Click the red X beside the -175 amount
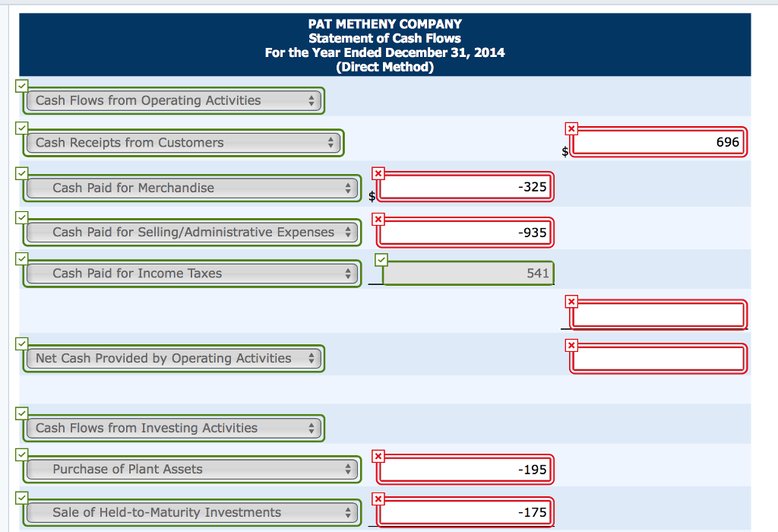Image resolution: width=778 pixels, height=532 pixels. pyautogui.click(x=378, y=499)
